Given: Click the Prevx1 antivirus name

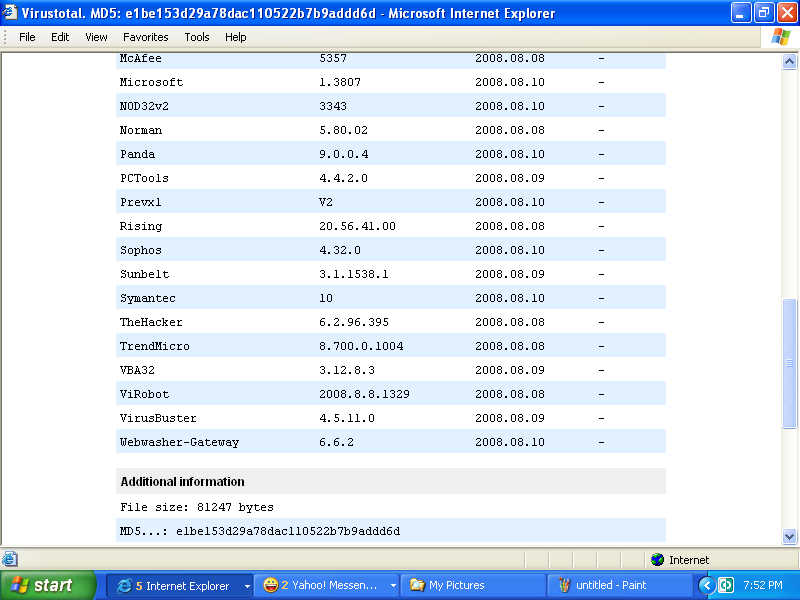Looking at the screenshot, I should coord(140,202).
